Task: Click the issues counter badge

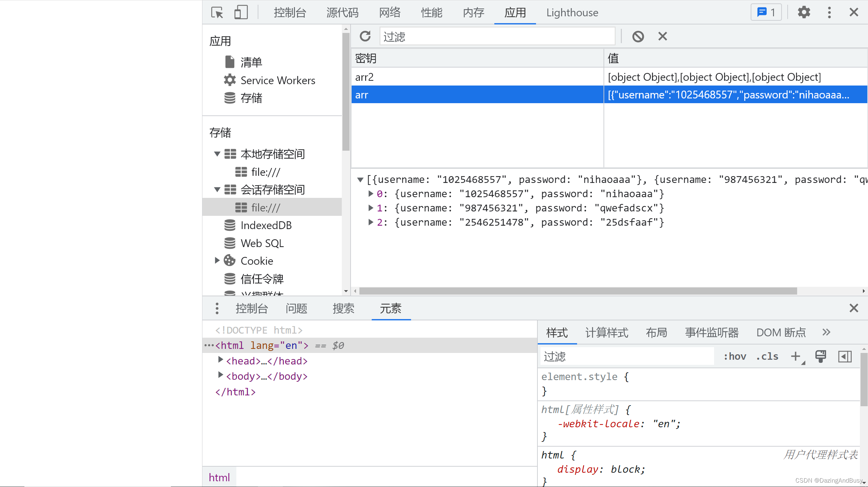Action: coord(766,13)
